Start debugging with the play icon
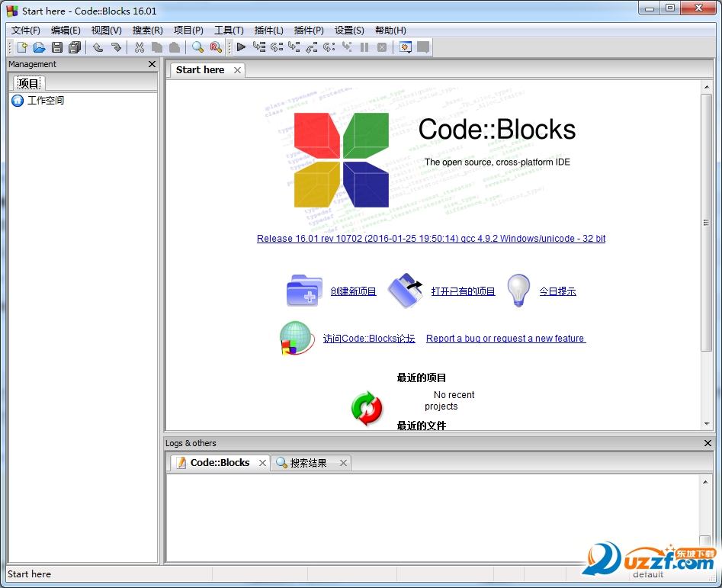This screenshot has width=722, height=588. tap(241, 47)
